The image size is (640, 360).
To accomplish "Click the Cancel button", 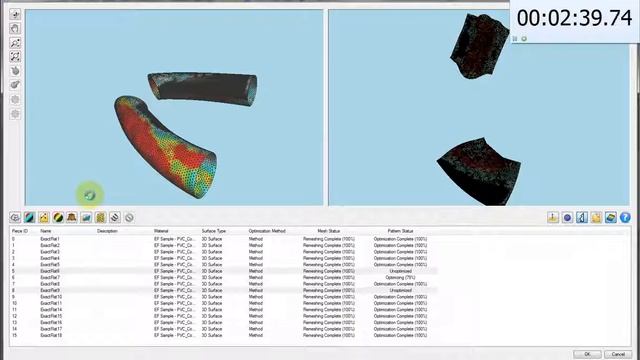I will (x=618, y=354).
